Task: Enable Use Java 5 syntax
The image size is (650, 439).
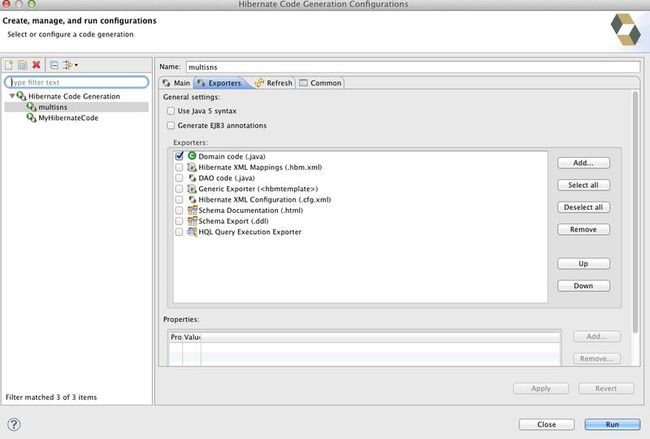Action: point(171,111)
